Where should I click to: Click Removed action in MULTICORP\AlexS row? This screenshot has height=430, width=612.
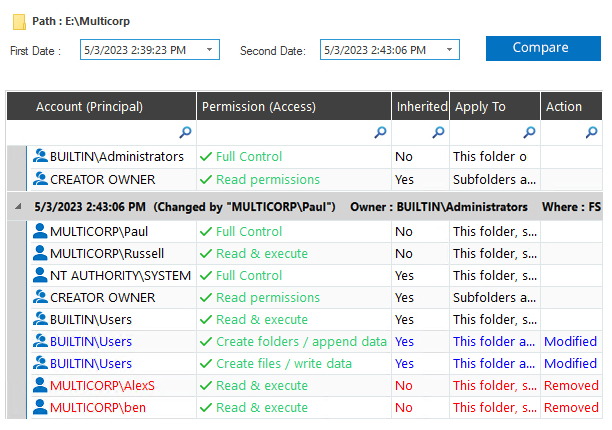click(571, 386)
